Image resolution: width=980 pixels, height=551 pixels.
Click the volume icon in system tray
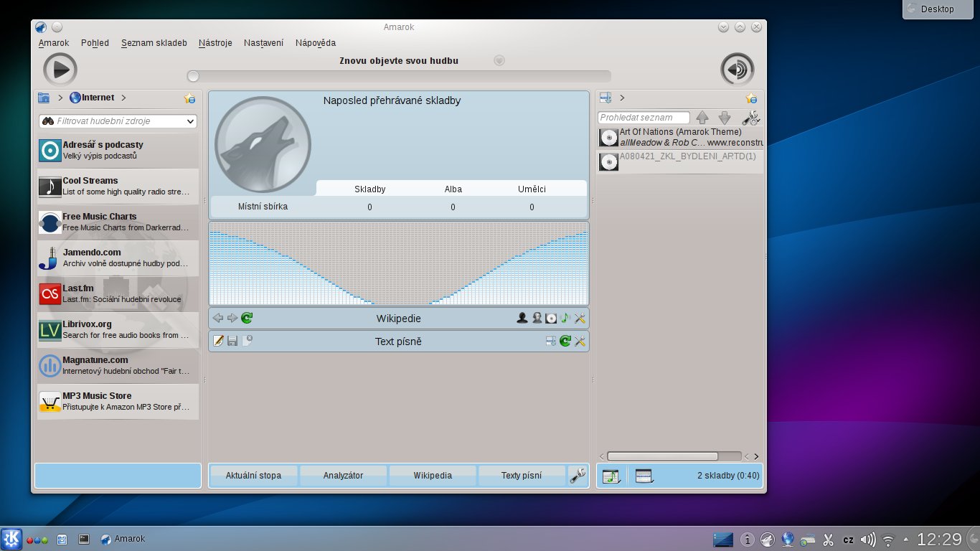868,539
